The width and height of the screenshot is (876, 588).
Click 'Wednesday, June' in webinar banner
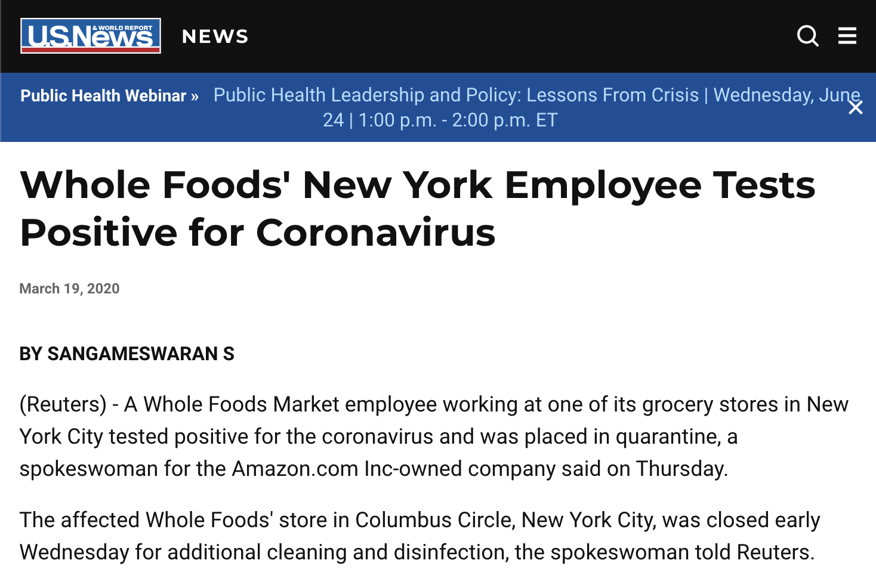(787, 95)
